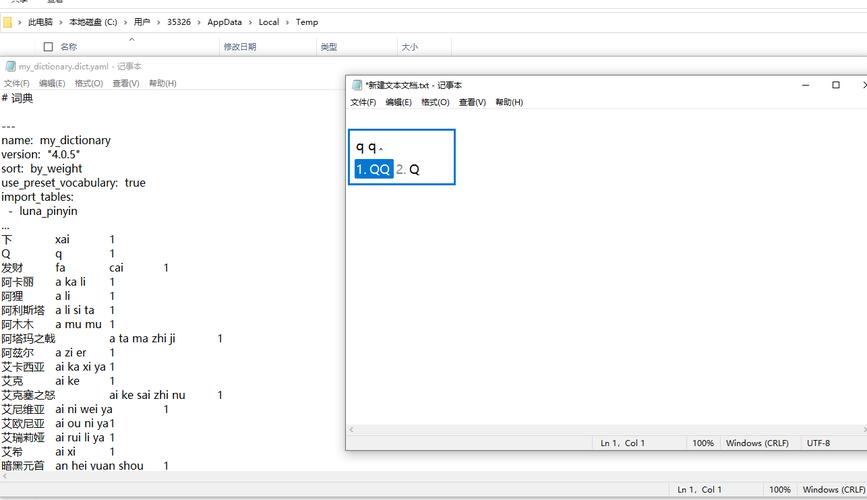Expand the chevron after 此电脑 in path
867x500 pixels.
point(61,22)
